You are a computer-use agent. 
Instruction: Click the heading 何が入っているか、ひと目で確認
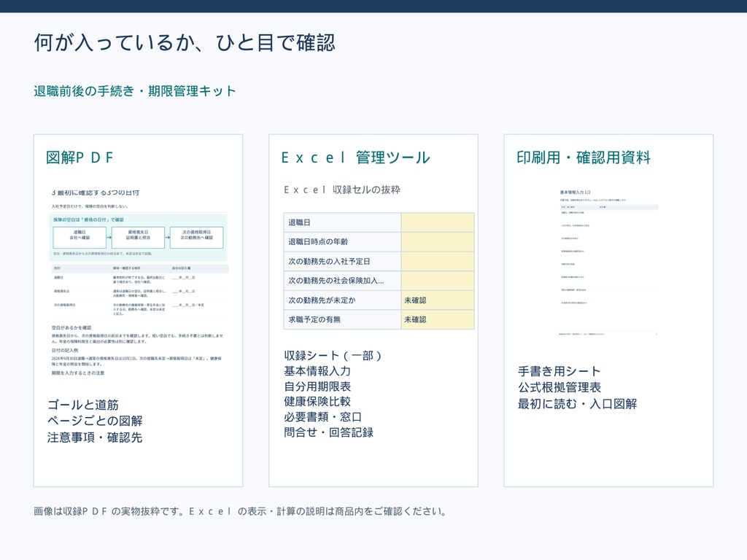point(185,42)
